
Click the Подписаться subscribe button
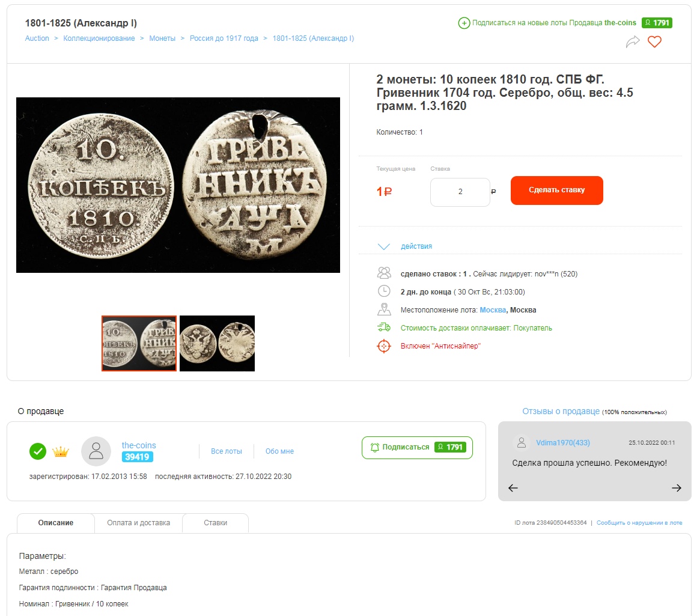point(417,447)
